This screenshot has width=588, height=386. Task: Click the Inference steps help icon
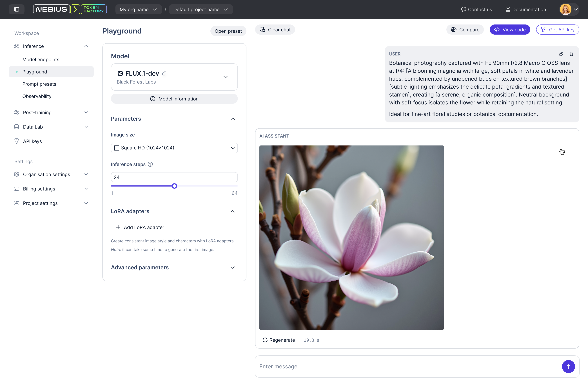(x=150, y=164)
